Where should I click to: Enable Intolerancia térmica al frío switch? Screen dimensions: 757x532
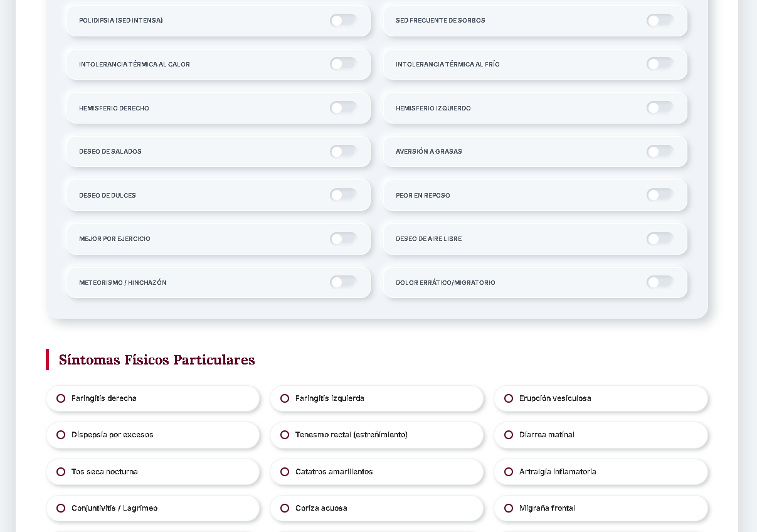660,64
